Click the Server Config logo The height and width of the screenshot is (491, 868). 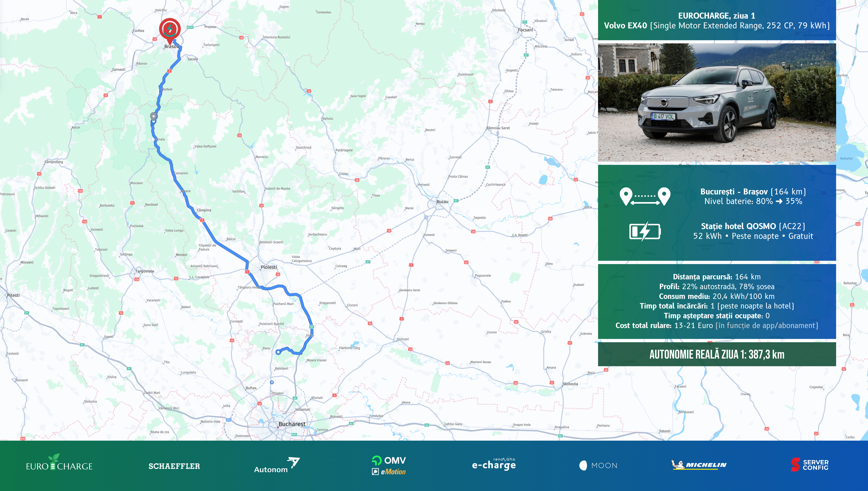[x=810, y=465]
